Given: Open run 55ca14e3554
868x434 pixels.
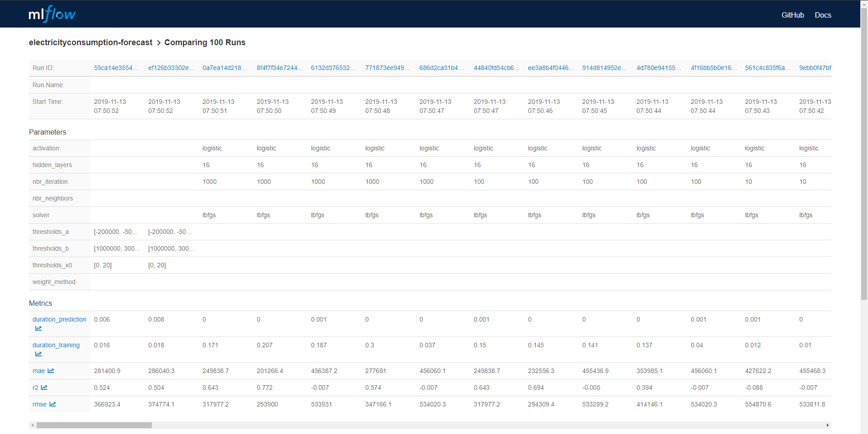Looking at the screenshot, I should (116, 68).
